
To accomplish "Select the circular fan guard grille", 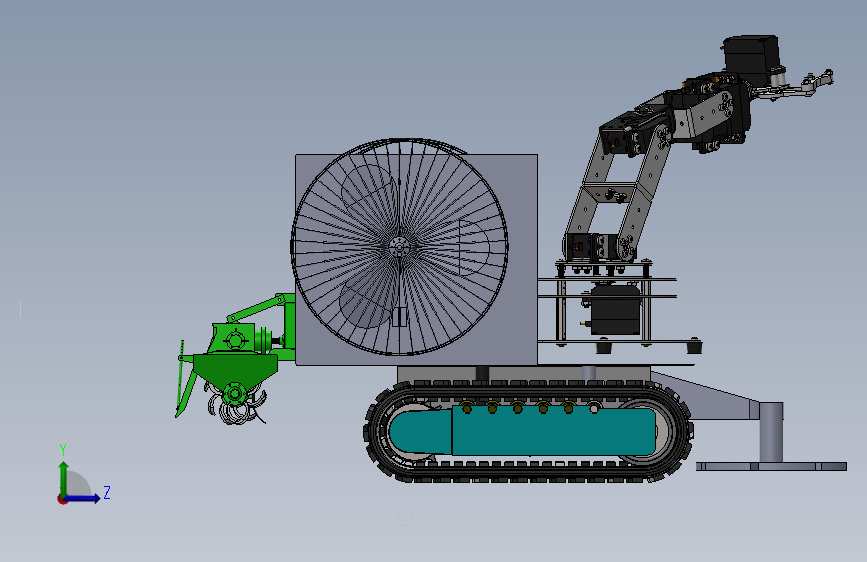I will [x=399, y=247].
